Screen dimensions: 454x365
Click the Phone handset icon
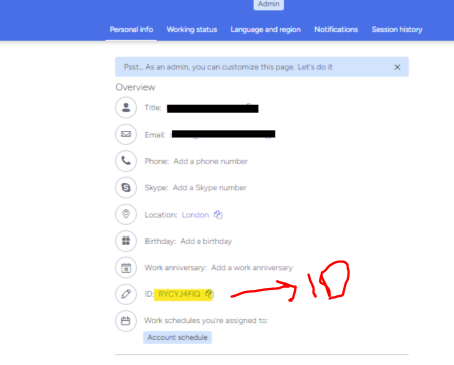coord(126,161)
